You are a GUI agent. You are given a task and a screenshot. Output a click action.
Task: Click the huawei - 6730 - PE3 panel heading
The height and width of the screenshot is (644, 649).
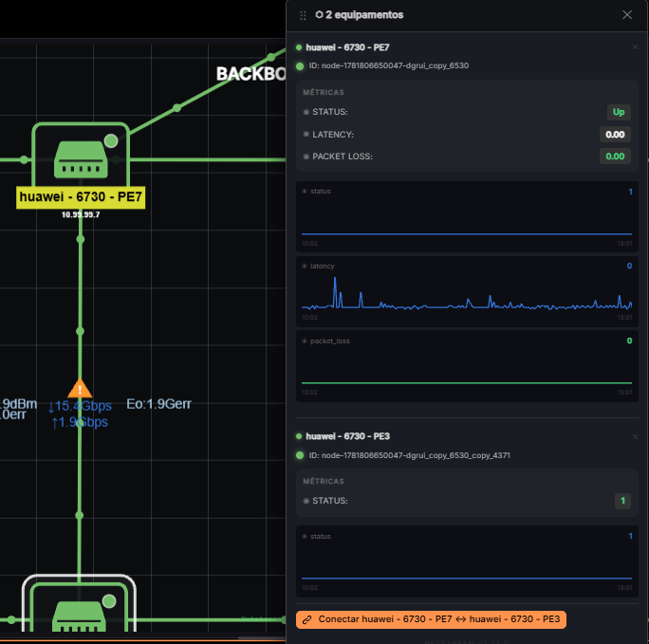(347, 437)
